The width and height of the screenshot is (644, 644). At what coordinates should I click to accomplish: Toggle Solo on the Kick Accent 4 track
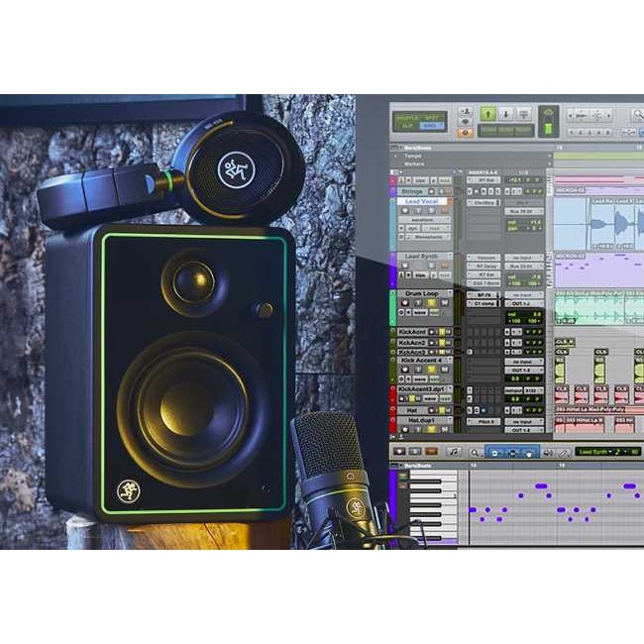pyautogui.click(x=431, y=371)
